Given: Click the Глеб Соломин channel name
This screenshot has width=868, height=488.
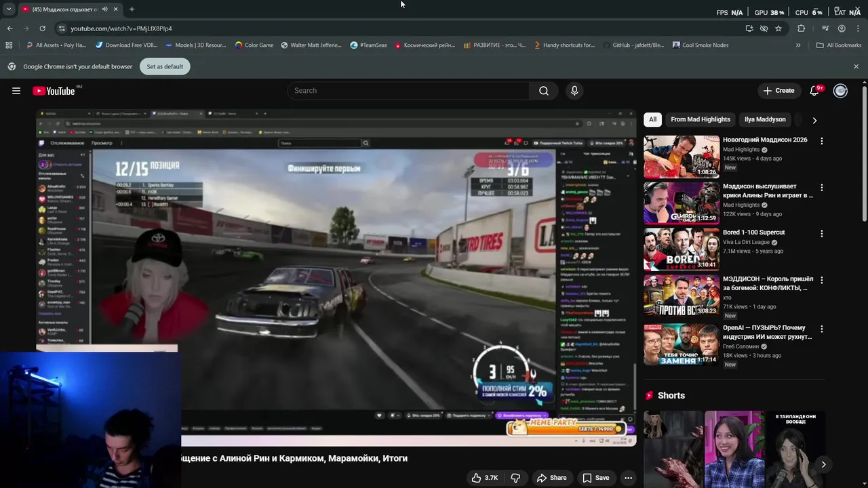Looking at the screenshot, I should [x=741, y=346].
